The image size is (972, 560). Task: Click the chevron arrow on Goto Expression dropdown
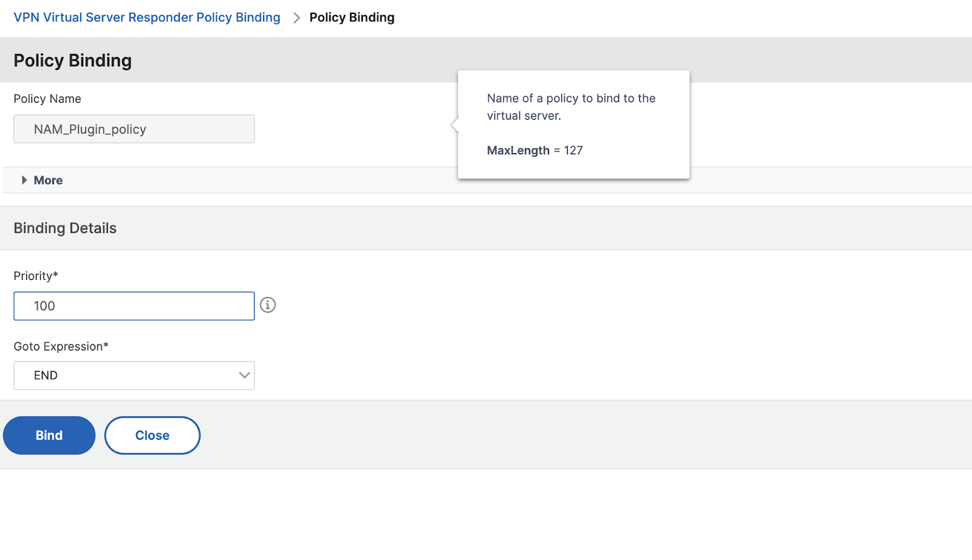[244, 375]
